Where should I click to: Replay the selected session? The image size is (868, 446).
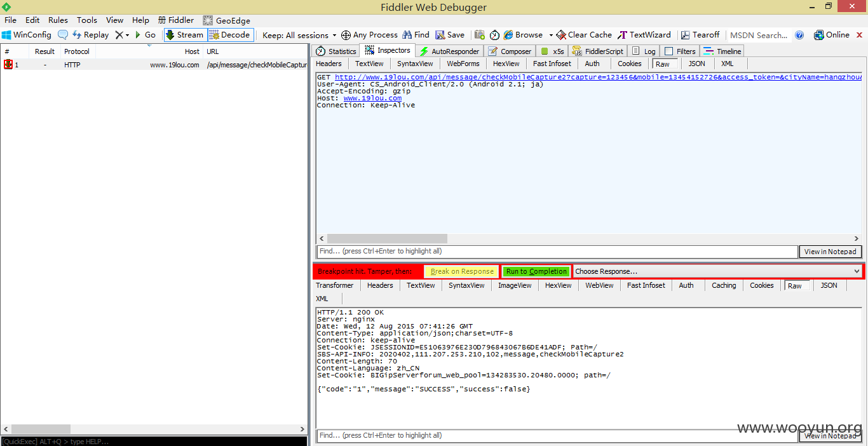(x=91, y=35)
